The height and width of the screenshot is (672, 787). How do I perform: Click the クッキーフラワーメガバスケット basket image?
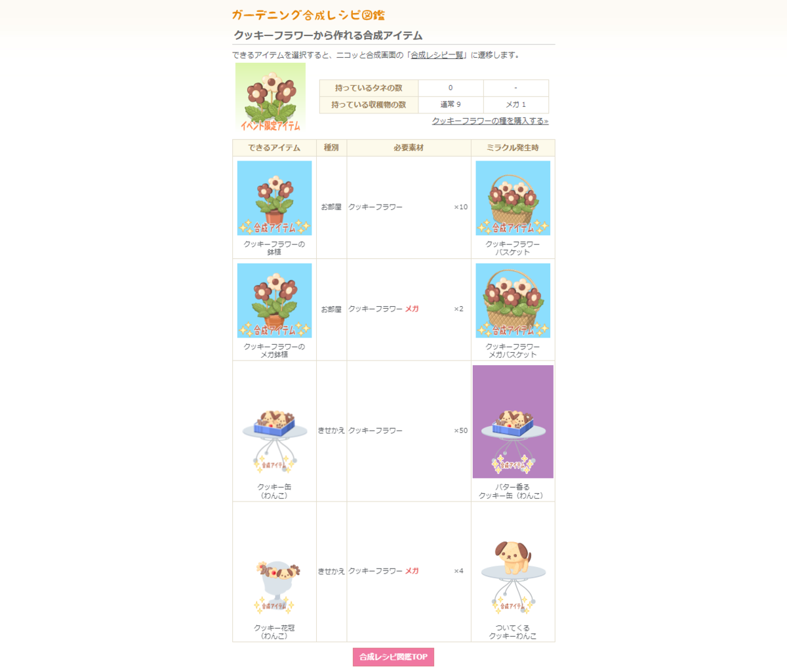tap(513, 300)
